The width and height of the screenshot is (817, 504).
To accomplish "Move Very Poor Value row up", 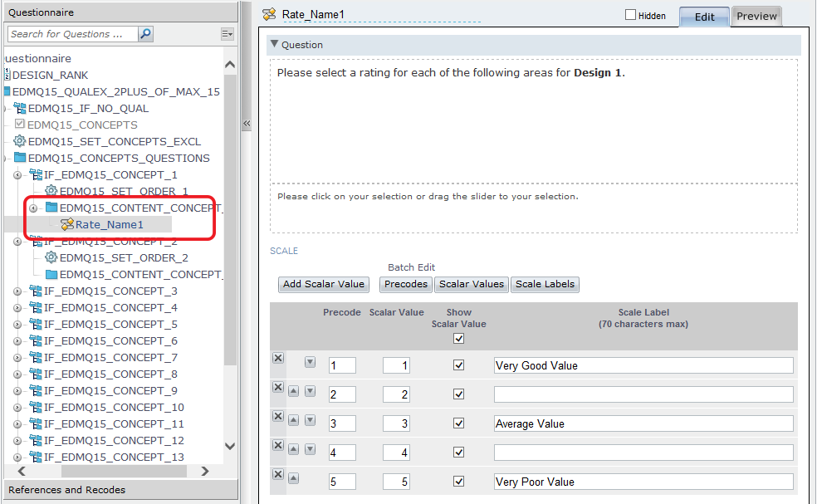I will click(294, 478).
